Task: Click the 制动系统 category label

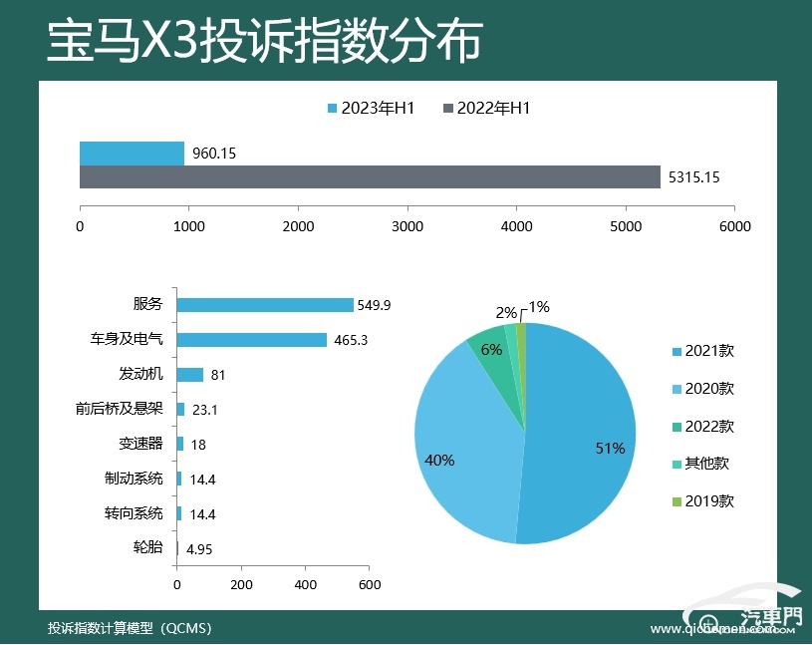Action: (x=134, y=479)
